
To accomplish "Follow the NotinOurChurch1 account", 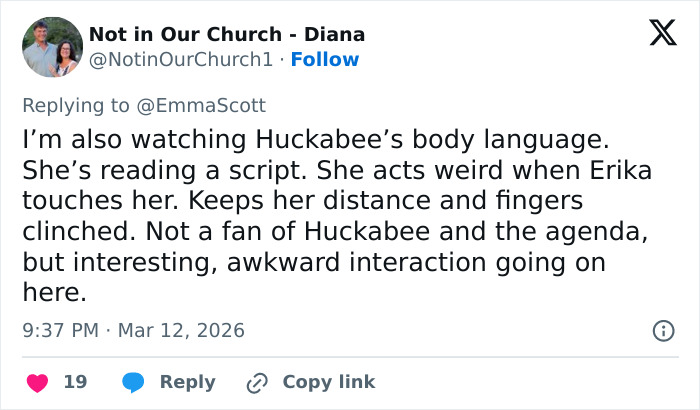I will point(324,60).
